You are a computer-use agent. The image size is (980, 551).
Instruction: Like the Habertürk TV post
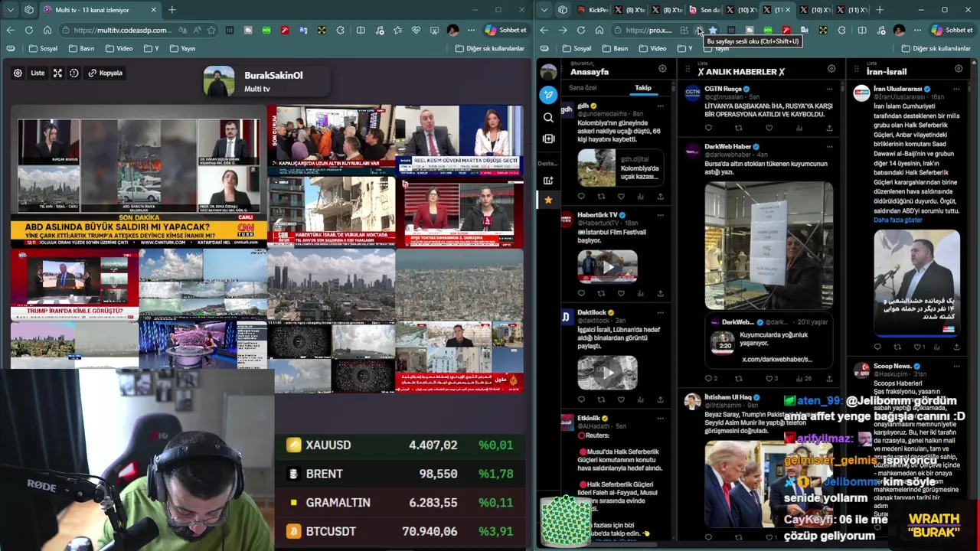click(x=621, y=293)
